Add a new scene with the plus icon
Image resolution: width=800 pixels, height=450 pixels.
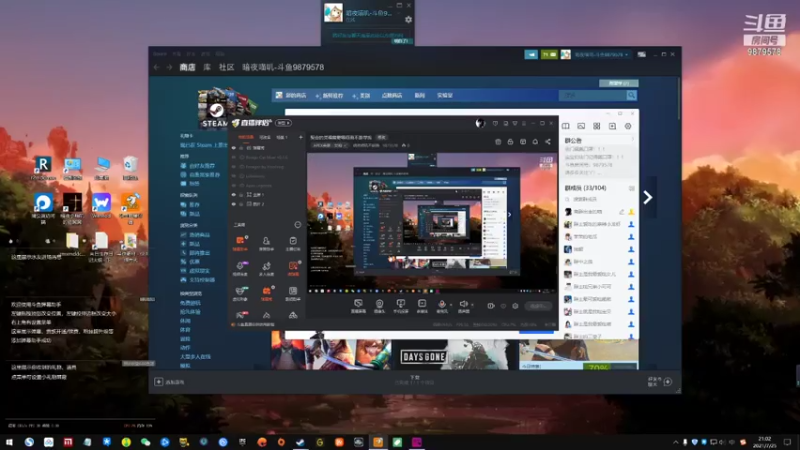point(301,137)
